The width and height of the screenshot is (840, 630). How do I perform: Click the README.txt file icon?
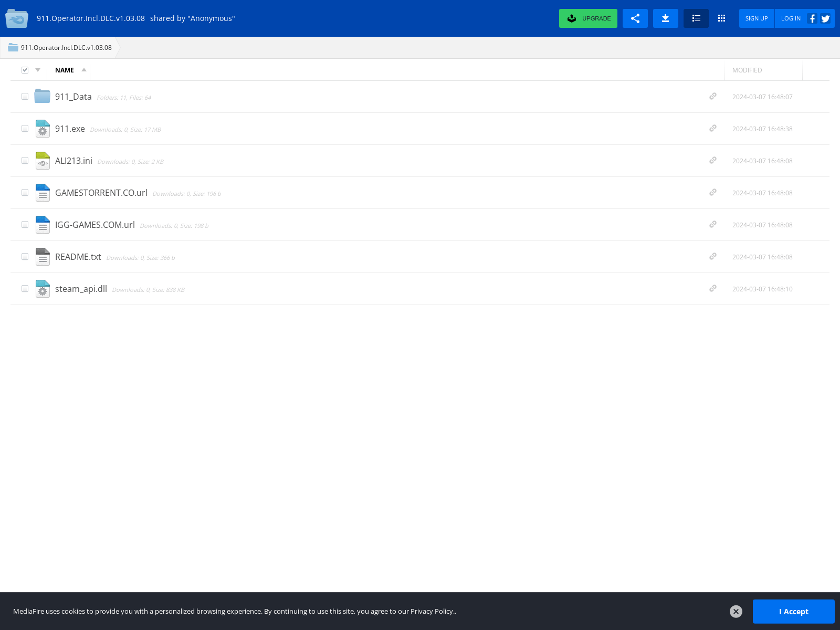pyautogui.click(x=43, y=257)
